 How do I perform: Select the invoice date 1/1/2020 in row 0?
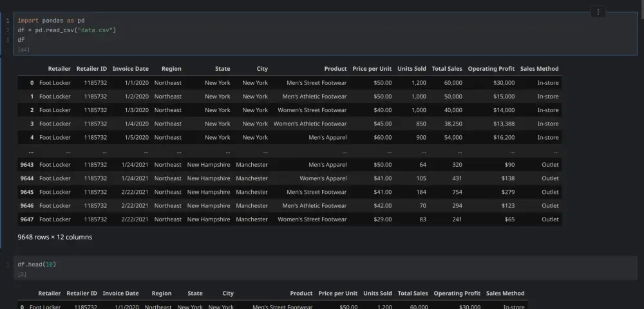(137, 83)
